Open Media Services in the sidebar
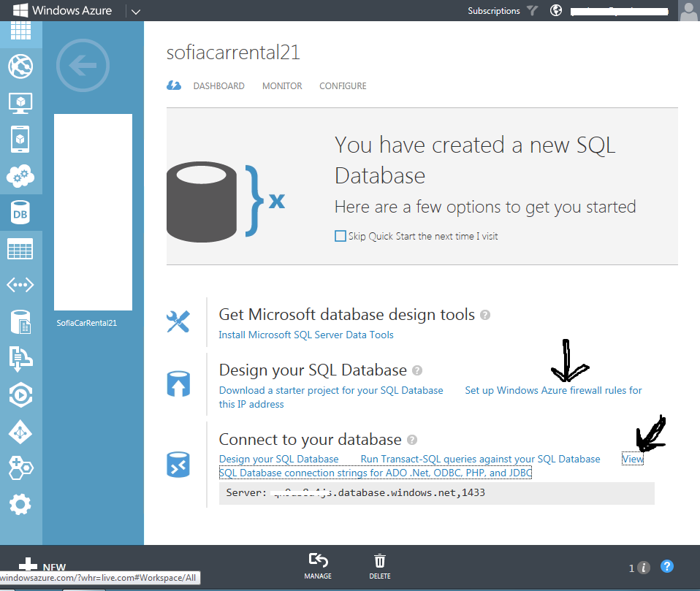Image resolution: width=700 pixels, height=591 pixels. click(x=20, y=395)
